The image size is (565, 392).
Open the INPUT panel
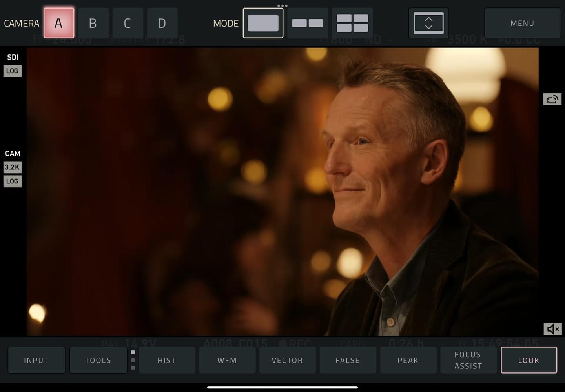point(36,360)
